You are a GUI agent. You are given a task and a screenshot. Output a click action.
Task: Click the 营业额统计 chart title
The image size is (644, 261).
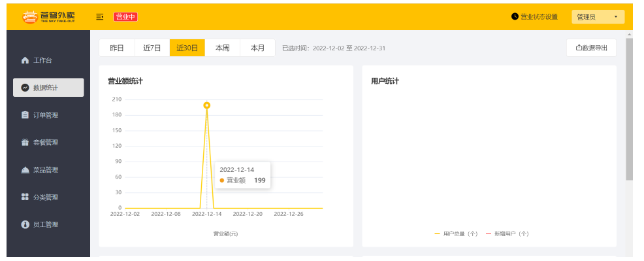point(125,81)
